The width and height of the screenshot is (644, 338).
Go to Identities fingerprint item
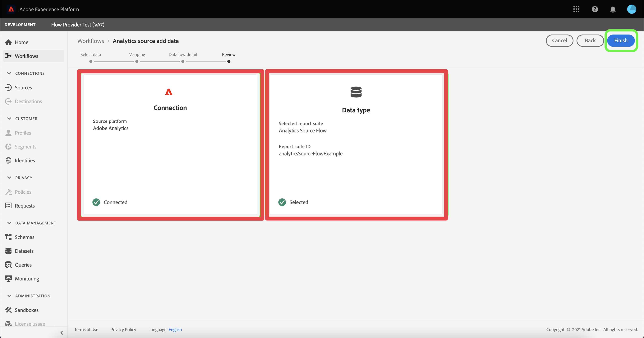(25, 160)
